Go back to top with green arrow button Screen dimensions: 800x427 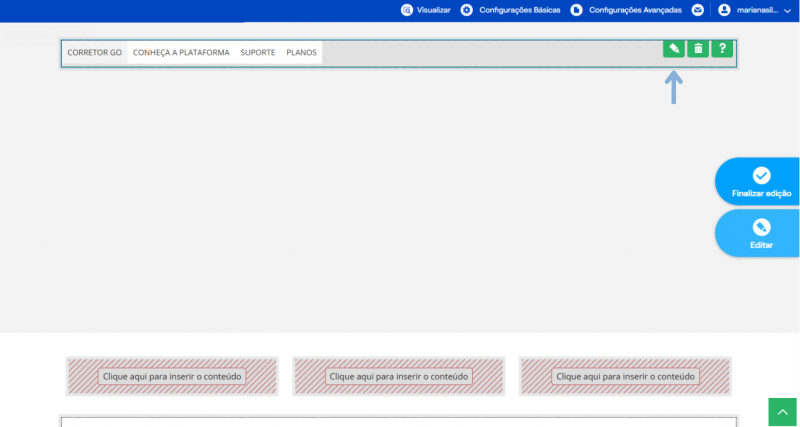[x=783, y=412]
